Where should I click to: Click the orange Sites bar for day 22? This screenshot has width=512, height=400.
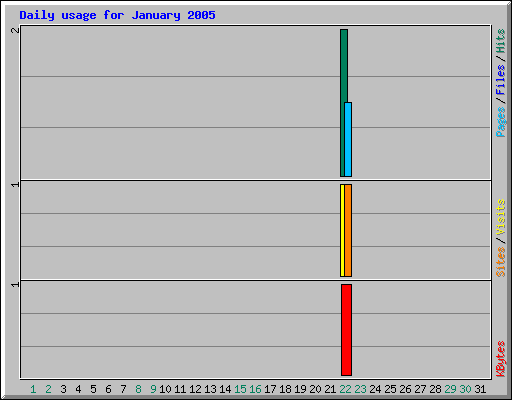348,230
